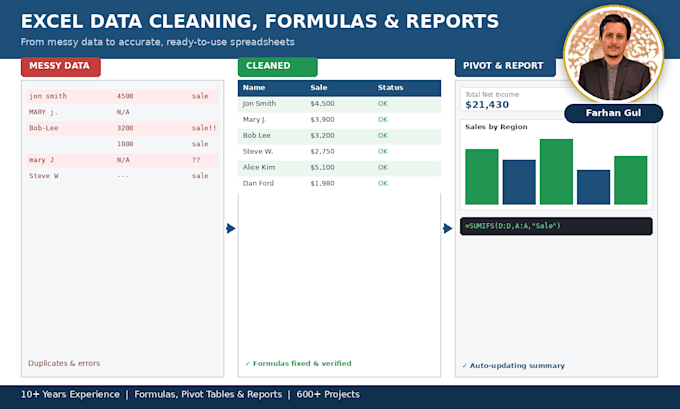
Task: Click the Status column header
Action: (x=390, y=88)
